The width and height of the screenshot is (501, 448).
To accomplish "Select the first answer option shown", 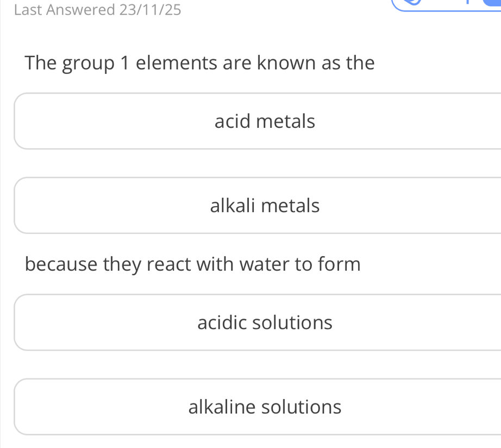I will [265, 121].
